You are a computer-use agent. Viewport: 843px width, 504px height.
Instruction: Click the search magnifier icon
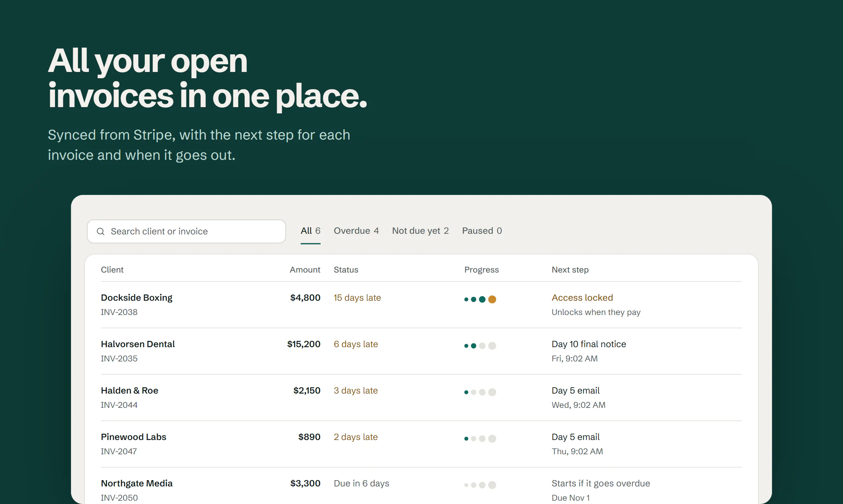coord(101,232)
